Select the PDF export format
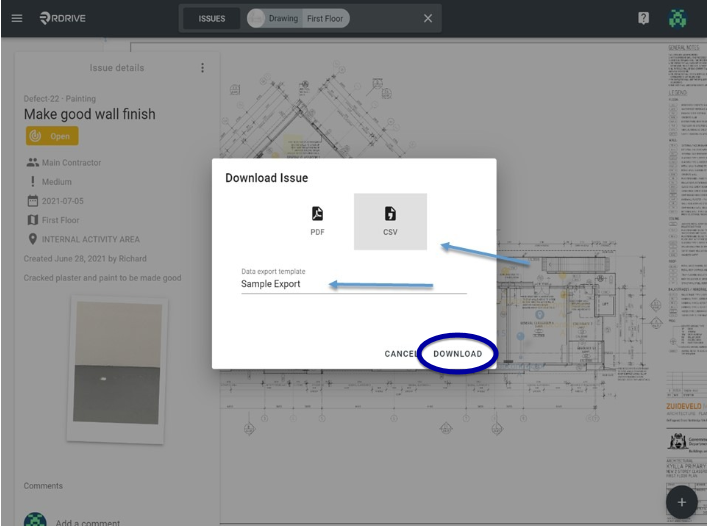This screenshot has height=526, width=707. pos(317,221)
